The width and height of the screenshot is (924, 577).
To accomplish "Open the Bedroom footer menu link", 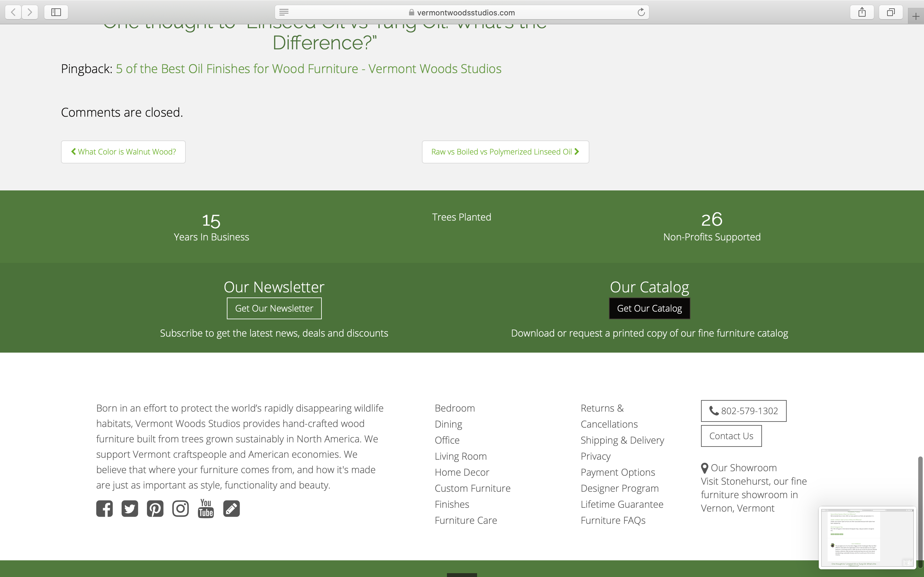I will point(454,408).
